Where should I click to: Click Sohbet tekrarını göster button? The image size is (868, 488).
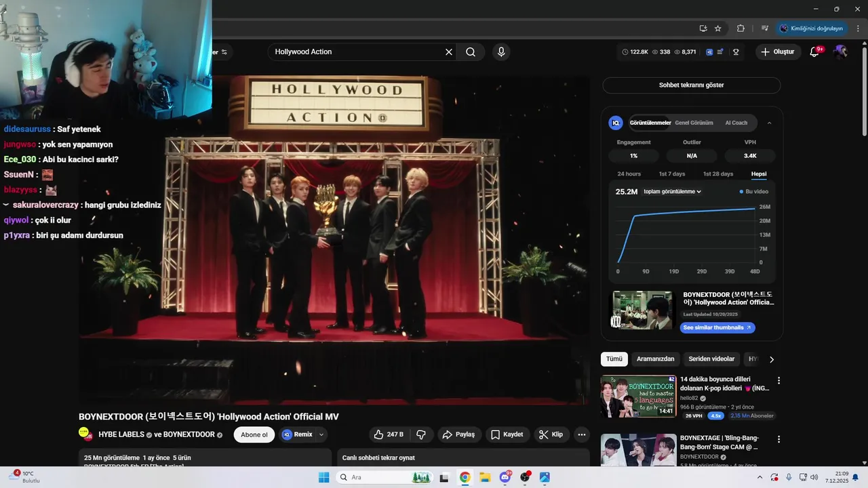tap(691, 85)
